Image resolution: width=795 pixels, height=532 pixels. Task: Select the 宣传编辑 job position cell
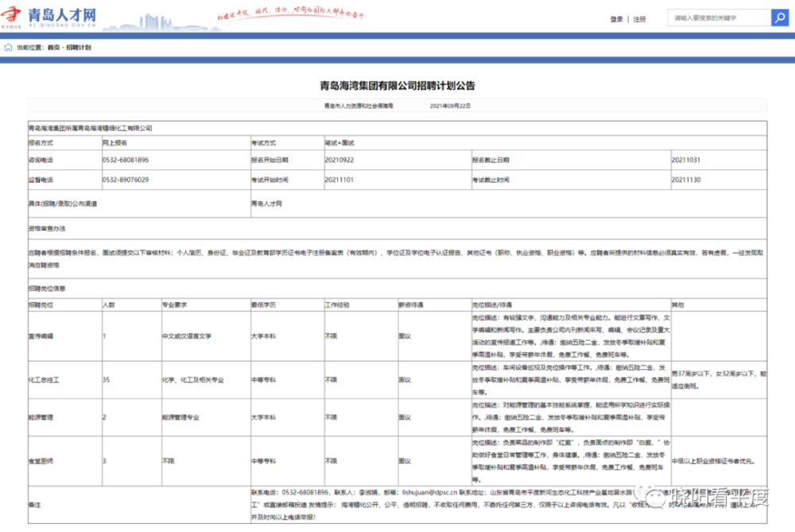(x=65, y=336)
